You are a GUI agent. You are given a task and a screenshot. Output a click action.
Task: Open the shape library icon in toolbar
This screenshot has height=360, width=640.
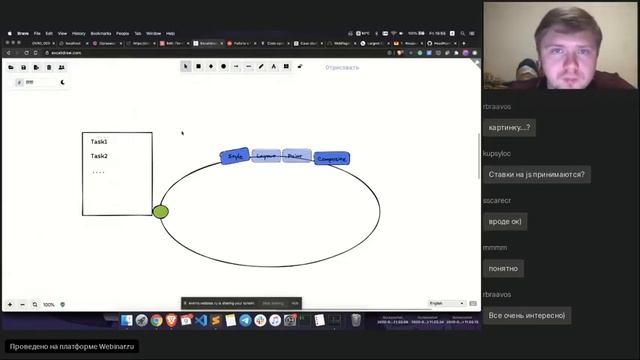point(287,66)
